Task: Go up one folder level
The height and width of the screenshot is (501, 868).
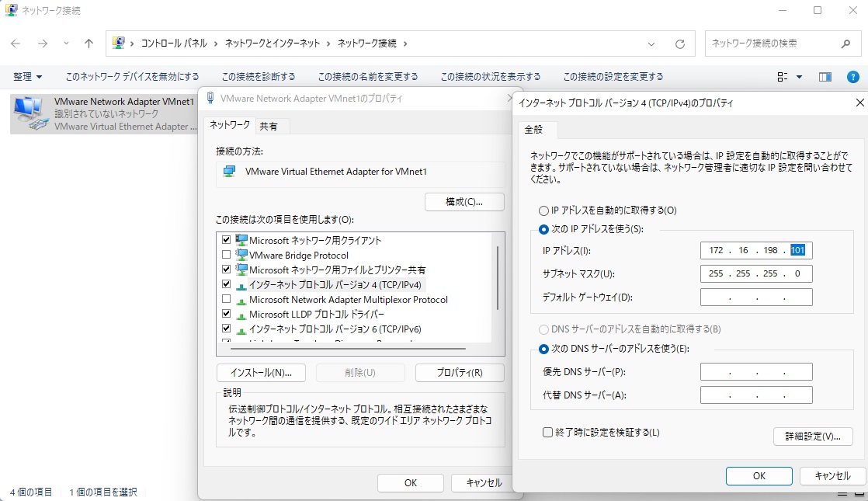Action: tap(89, 43)
